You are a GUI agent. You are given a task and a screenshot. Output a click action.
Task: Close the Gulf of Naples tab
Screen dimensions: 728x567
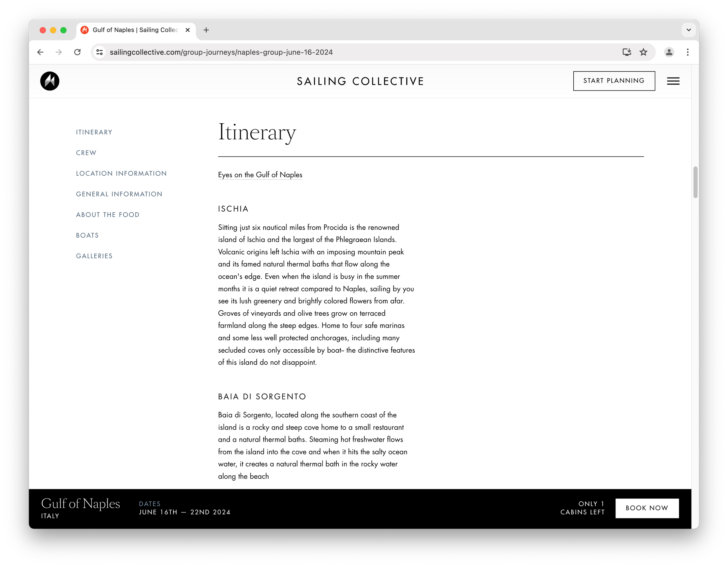pos(188,30)
